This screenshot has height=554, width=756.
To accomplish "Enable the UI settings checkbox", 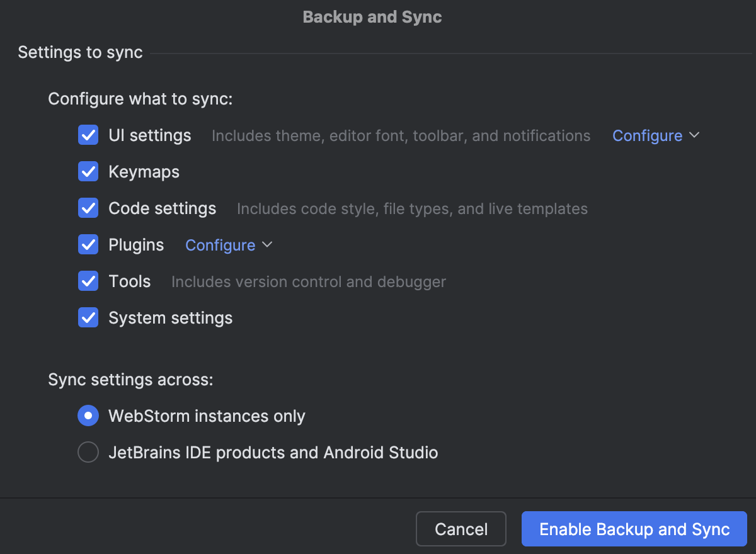I will click(88, 135).
